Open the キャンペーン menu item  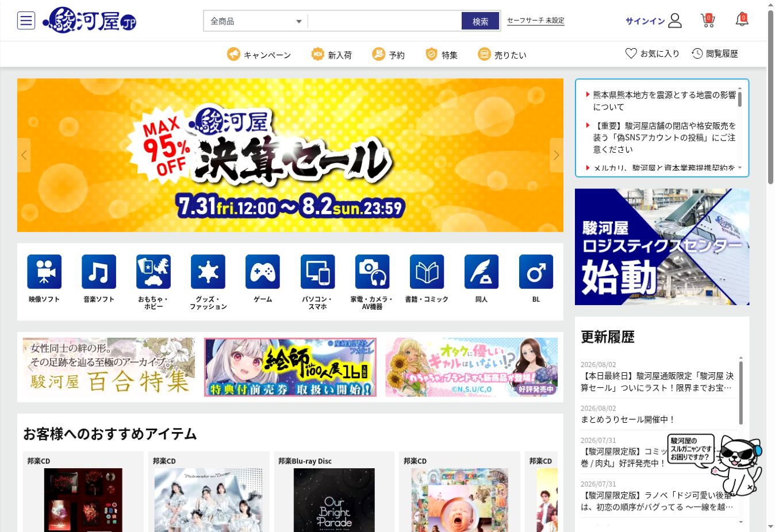click(259, 55)
